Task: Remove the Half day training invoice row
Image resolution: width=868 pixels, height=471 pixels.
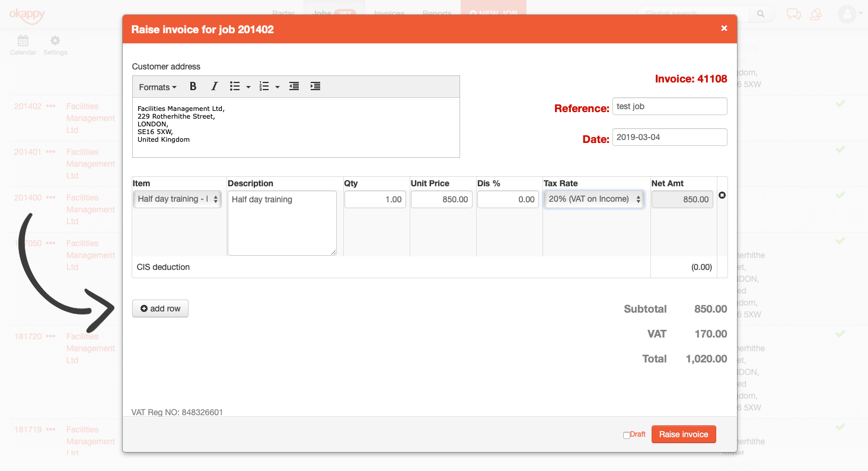Action: [722, 195]
